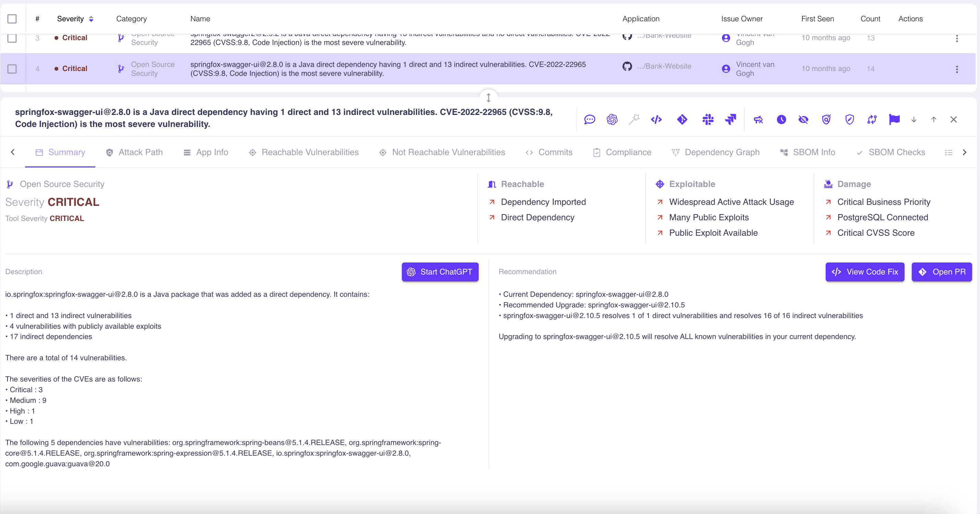Toggle the select-all checkbox in table header
The height and width of the screenshot is (514, 980).
pyautogui.click(x=12, y=19)
